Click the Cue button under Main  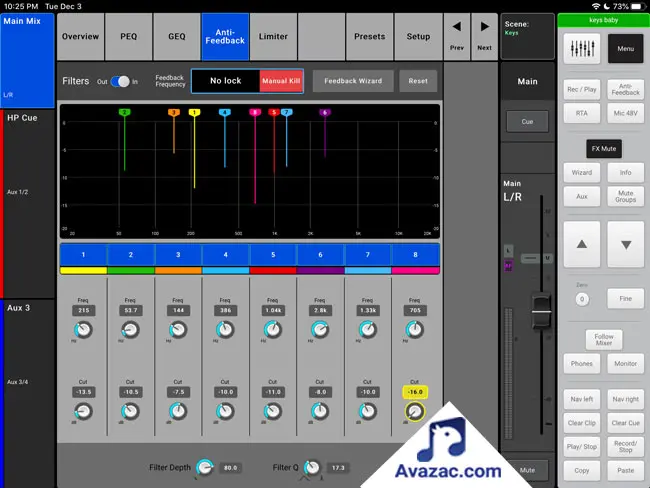click(527, 121)
